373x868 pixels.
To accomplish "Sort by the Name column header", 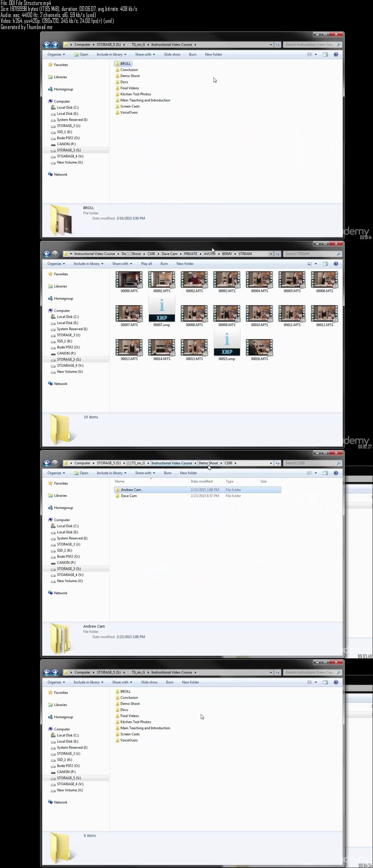I will click(119, 481).
